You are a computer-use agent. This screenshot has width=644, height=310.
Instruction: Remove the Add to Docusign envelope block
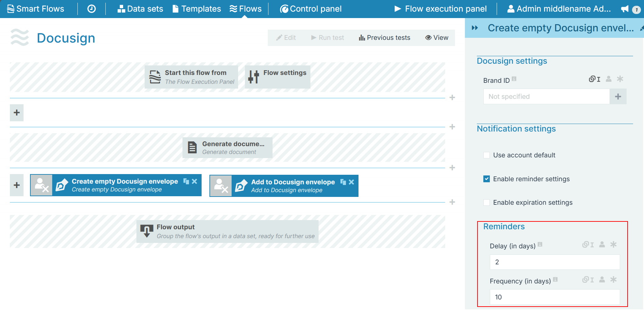click(351, 182)
